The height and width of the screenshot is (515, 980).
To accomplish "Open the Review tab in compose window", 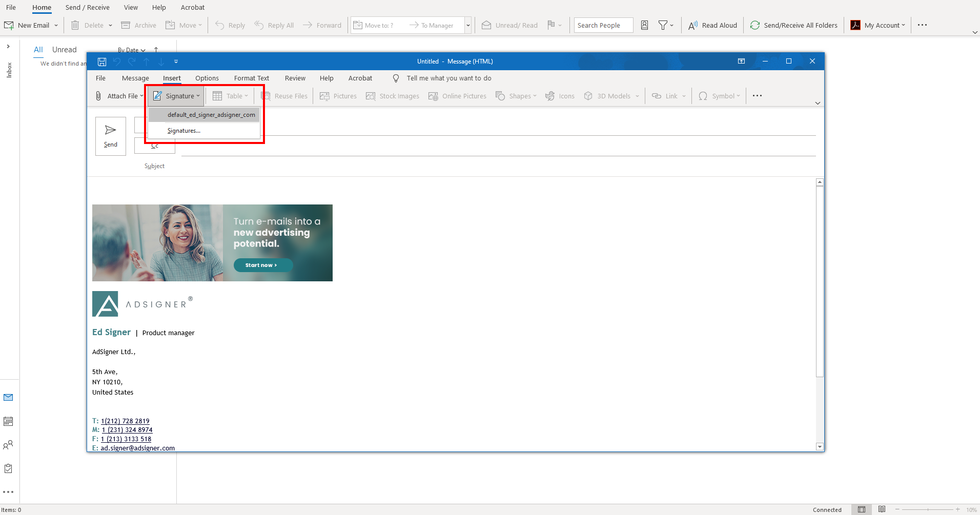I will coord(295,78).
